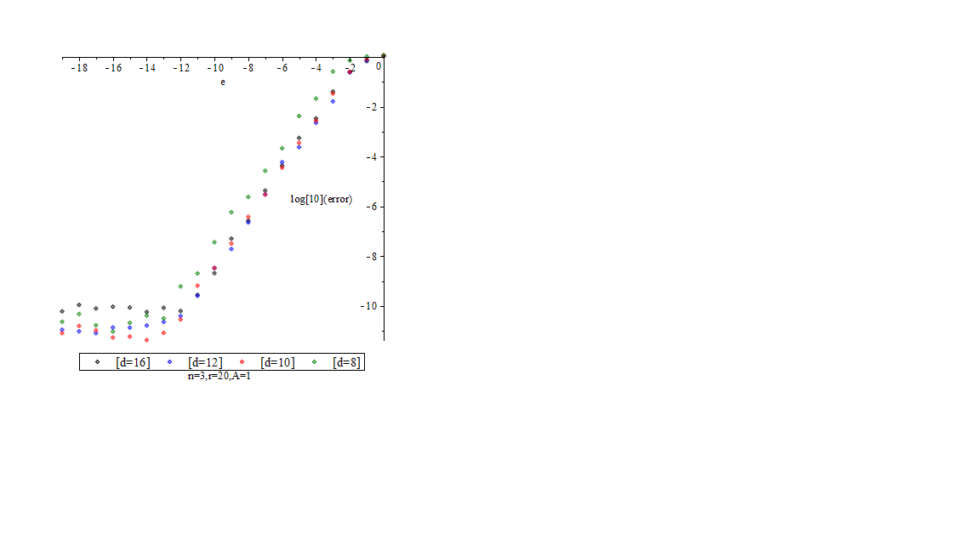Click the x-axis tick label -14
This screenshot has height=551, width=980.
[147, 68]
